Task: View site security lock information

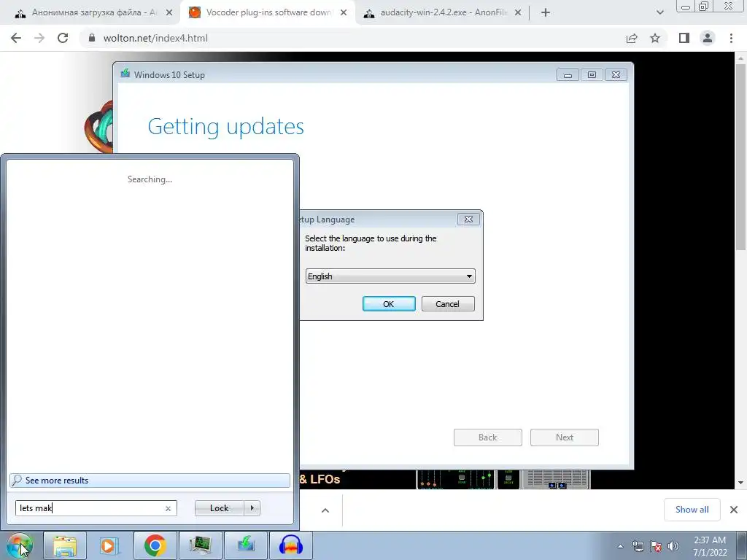Action: [x=92, y=38]
